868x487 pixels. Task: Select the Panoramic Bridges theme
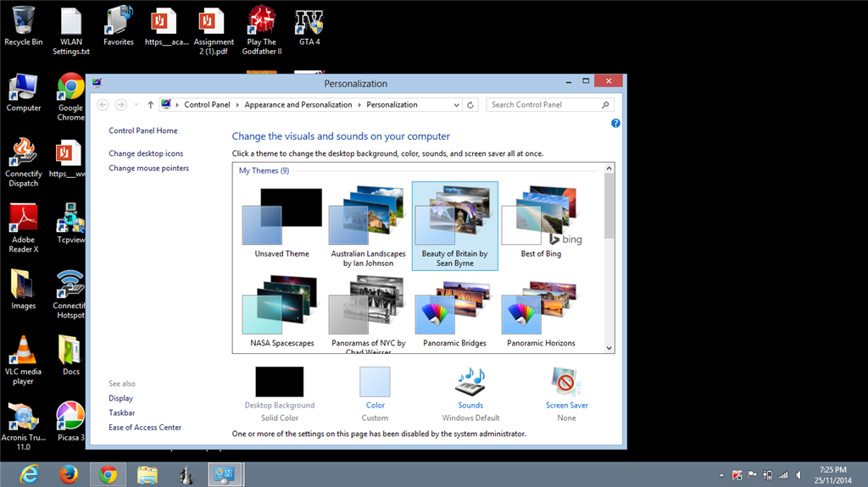click(455, 312)
